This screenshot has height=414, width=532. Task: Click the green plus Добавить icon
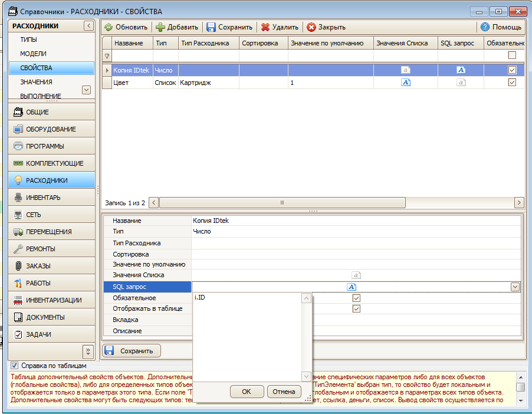click(160, 27)
